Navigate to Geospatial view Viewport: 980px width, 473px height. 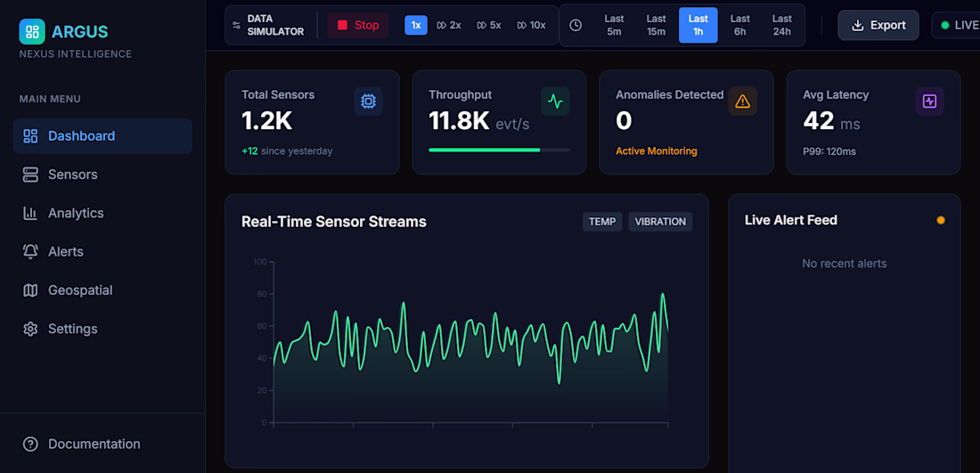click(x=102, y=290)
